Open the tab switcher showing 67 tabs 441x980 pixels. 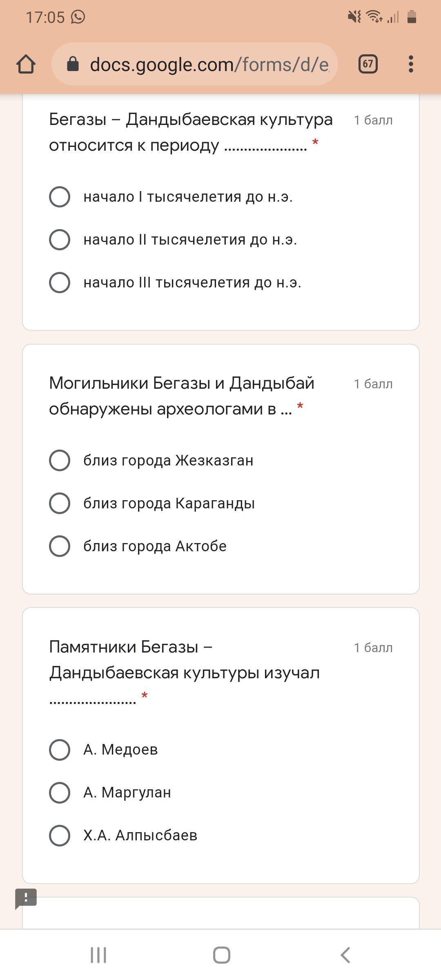(367, 64)
